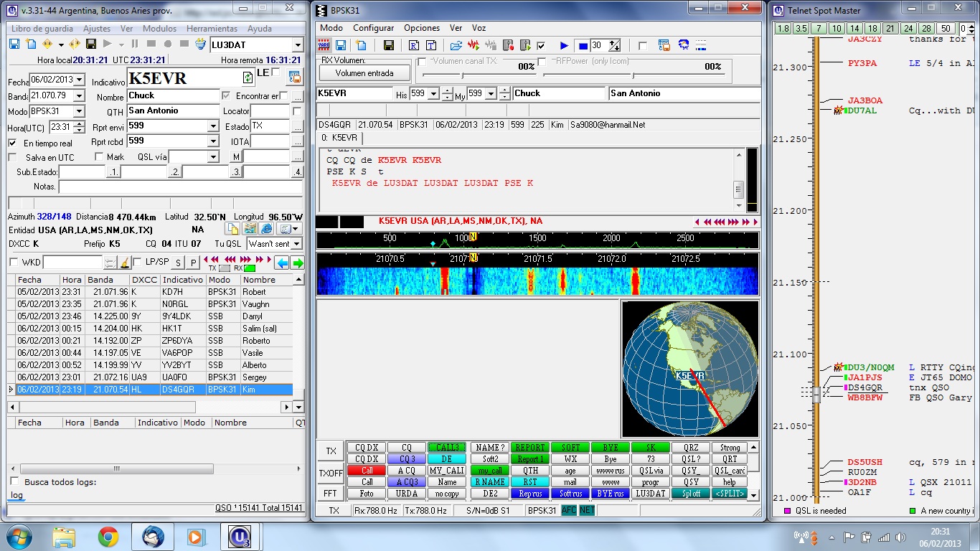Click the TX macro icon labeled T
980x551 pixels.
coord(431,44)
